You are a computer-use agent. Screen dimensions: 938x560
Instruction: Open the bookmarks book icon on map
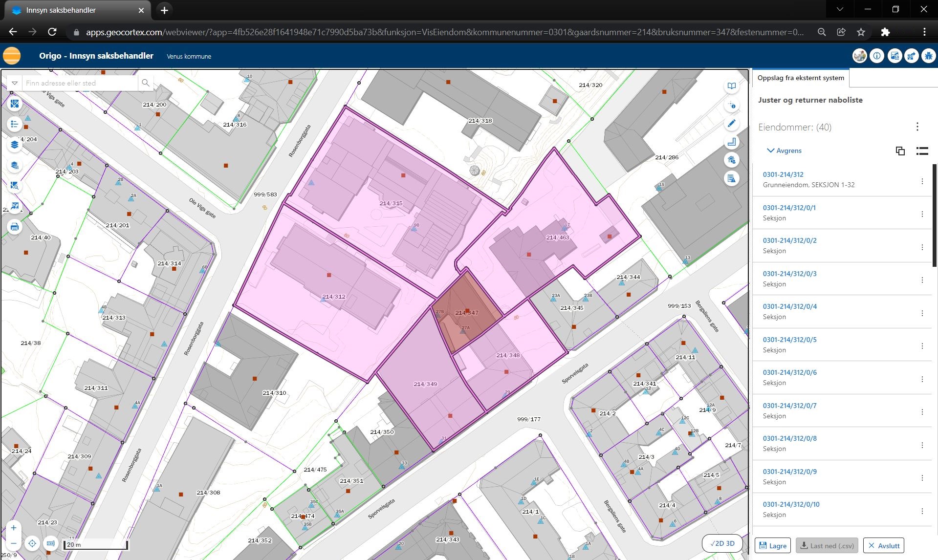731,86
